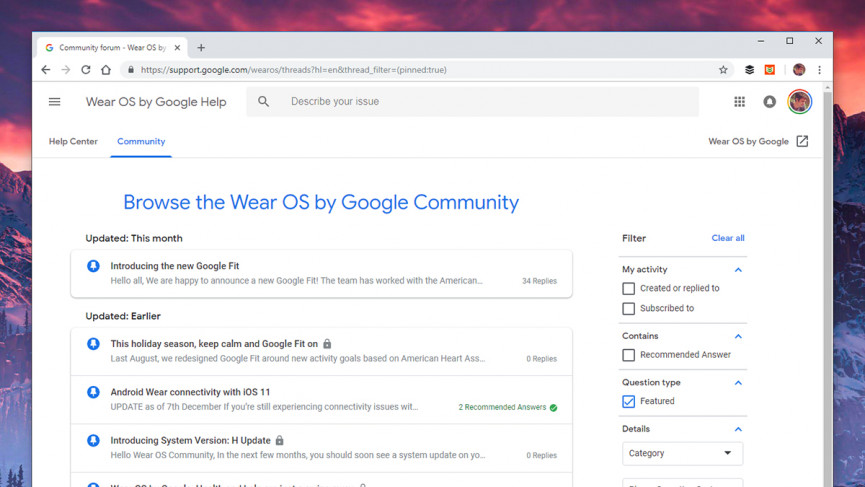The width and height of the screenshot is (865, 487).
Task: Open the Google apps grid
Action: coord(739,101)
